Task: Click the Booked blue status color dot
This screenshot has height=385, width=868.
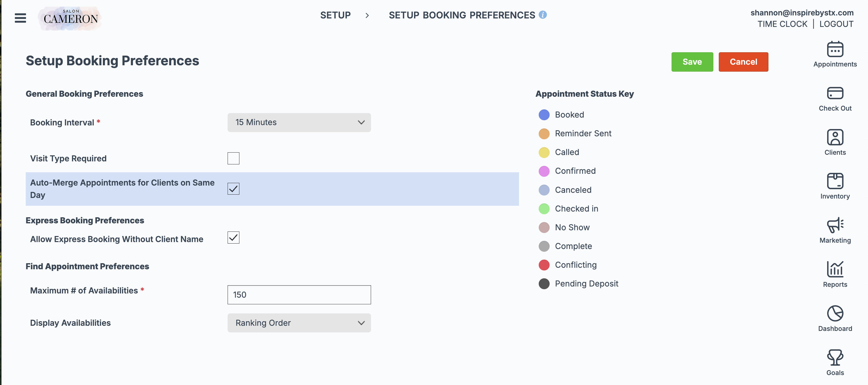Action: pos(544,115)
